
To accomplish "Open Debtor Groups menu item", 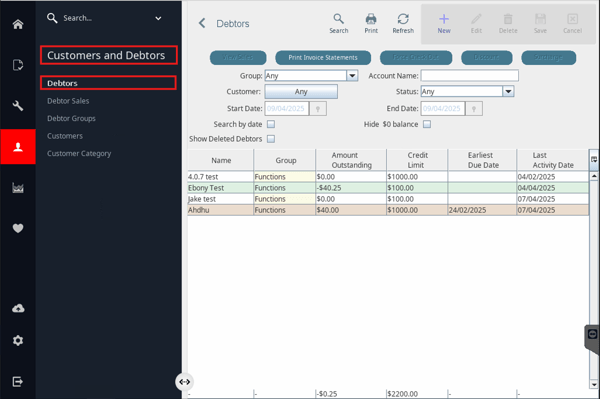I will (x=71, y=119).
